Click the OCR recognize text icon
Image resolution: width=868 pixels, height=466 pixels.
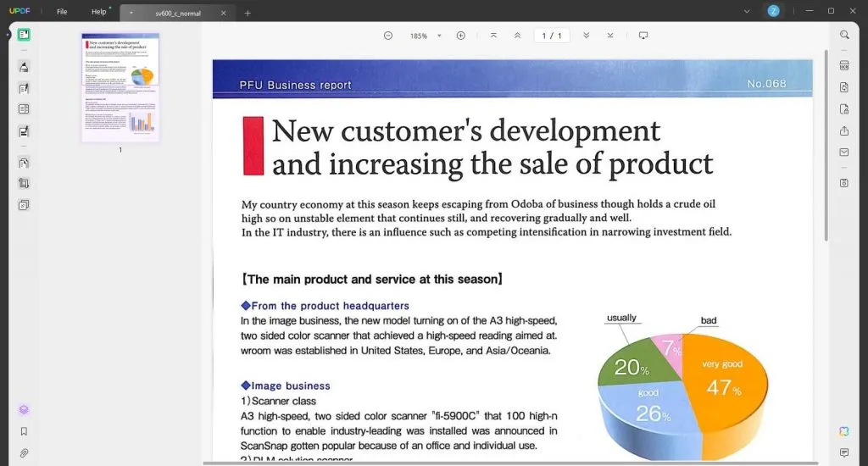tap(844, 66)
